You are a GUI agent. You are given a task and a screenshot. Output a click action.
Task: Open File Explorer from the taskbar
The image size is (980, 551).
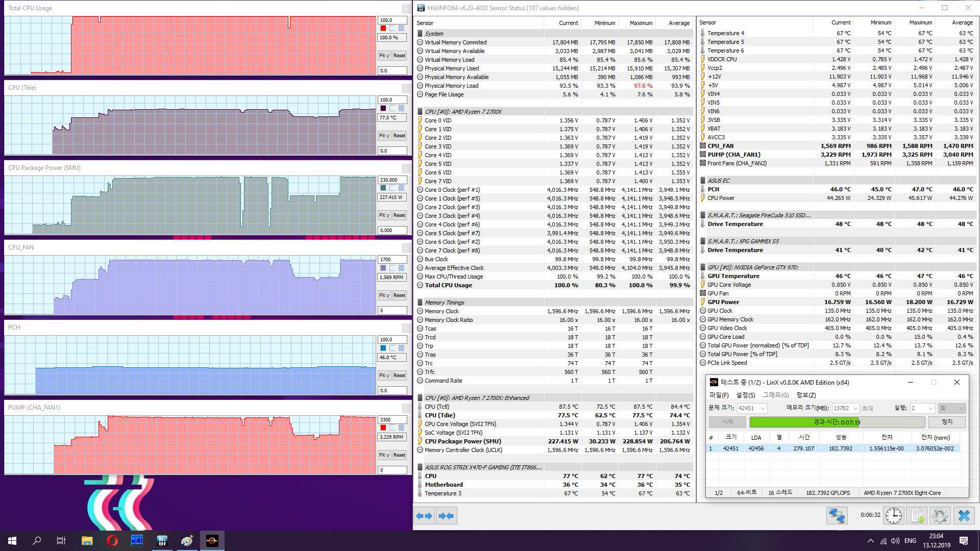pos(87,540)
